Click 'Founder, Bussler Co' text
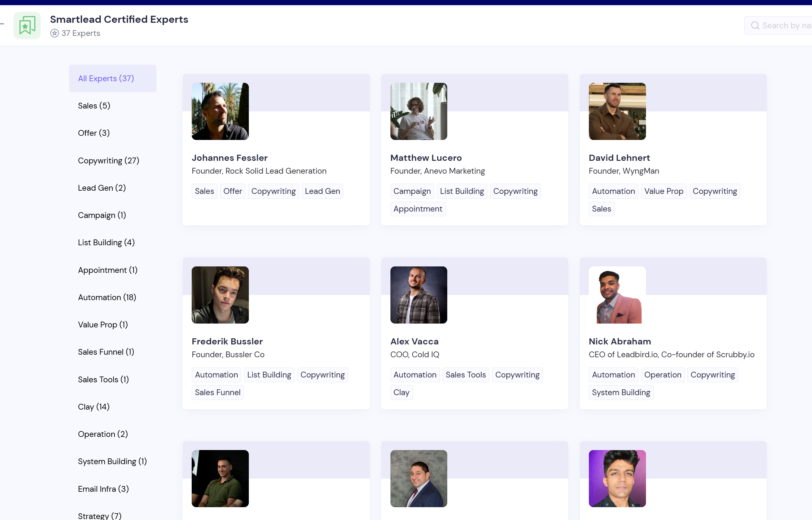The image size is (812, 520). [x=228, y=355]
